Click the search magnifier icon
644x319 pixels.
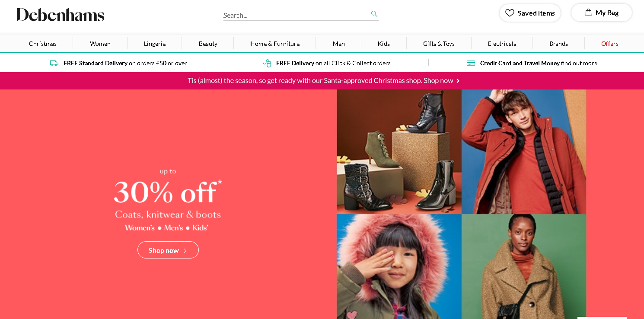tap(374, 14)
